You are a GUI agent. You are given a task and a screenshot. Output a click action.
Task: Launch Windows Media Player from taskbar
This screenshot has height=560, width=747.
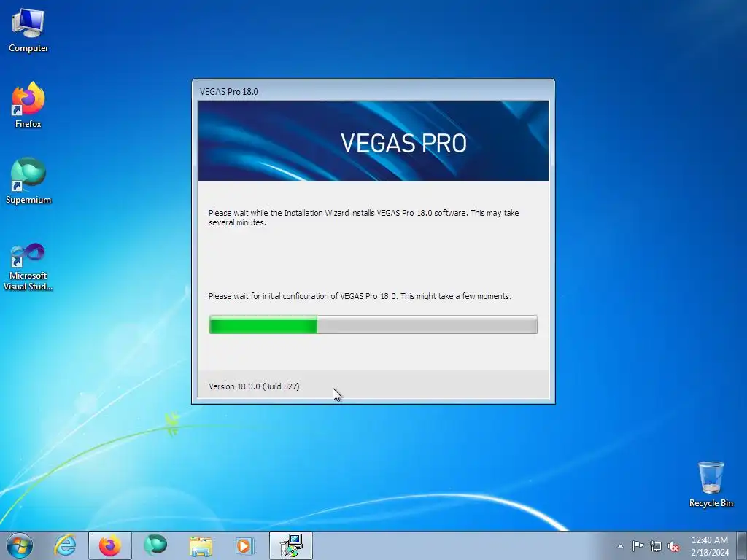245,545
